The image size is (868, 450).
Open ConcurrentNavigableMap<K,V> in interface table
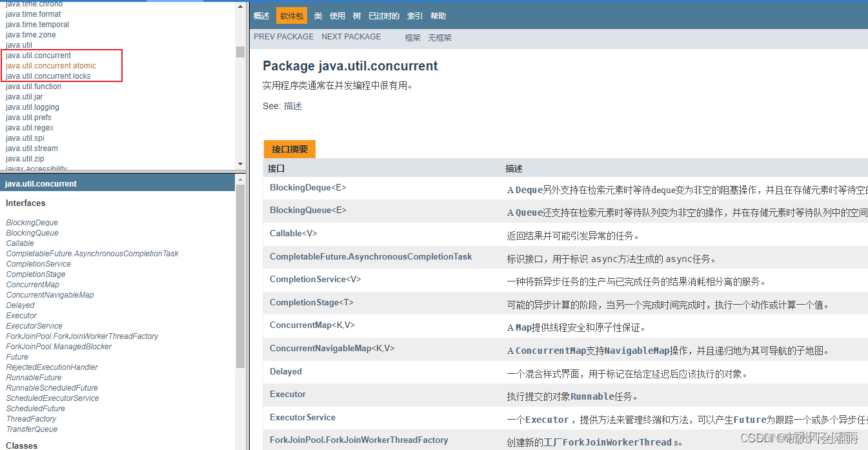point(332,349)
